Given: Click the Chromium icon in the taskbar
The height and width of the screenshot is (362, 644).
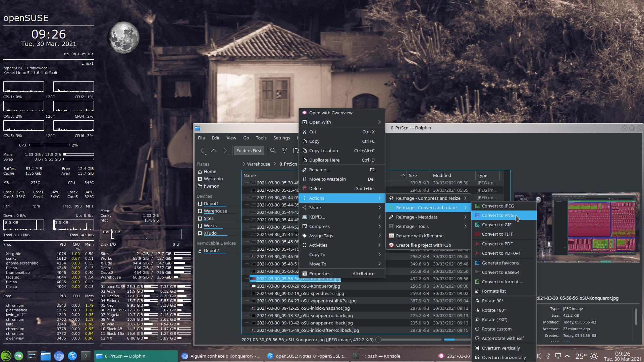Looking at the screenshot, I should tap(59, 356).
